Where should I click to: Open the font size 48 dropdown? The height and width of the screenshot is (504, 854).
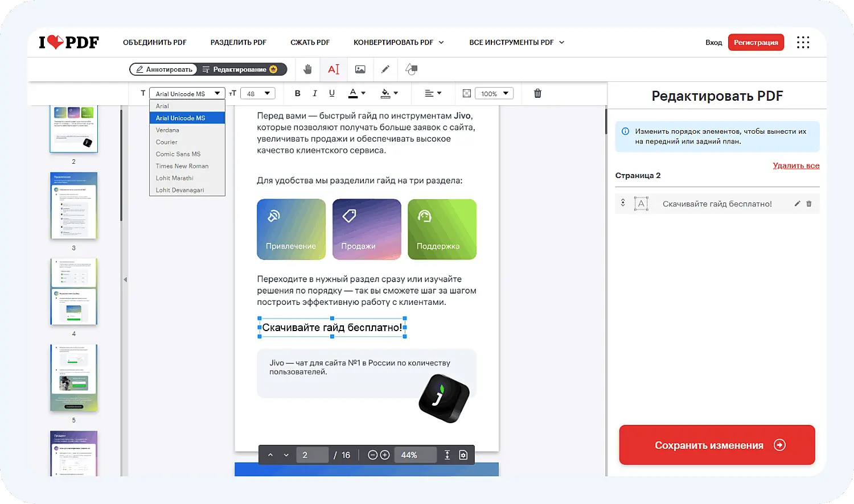point(258,93)
